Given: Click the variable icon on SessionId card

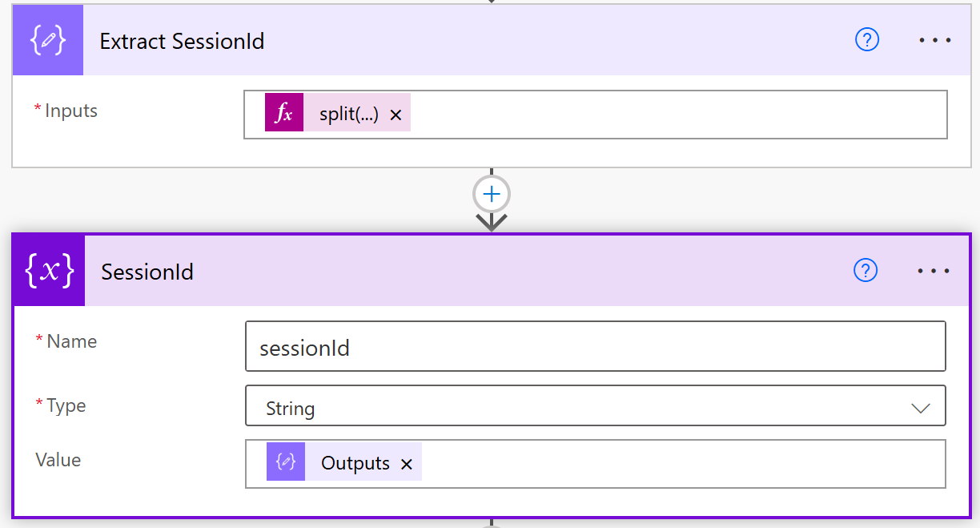Looking at the screenshot, I should click(x=50, y=272).
